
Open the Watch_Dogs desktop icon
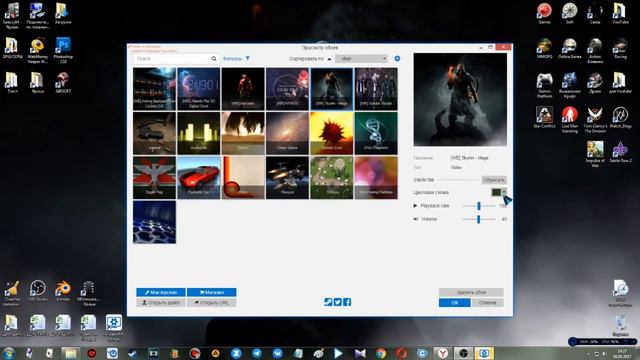[620, 118]
